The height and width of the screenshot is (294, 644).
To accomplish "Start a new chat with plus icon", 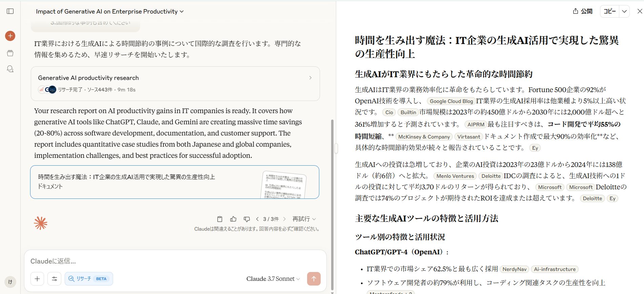I will point(10,36).
